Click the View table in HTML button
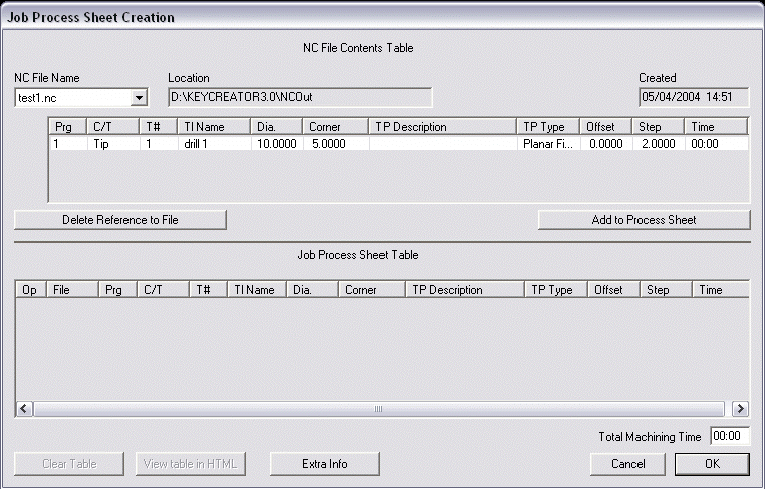This screenshot has height=489, width=765. 190,464
